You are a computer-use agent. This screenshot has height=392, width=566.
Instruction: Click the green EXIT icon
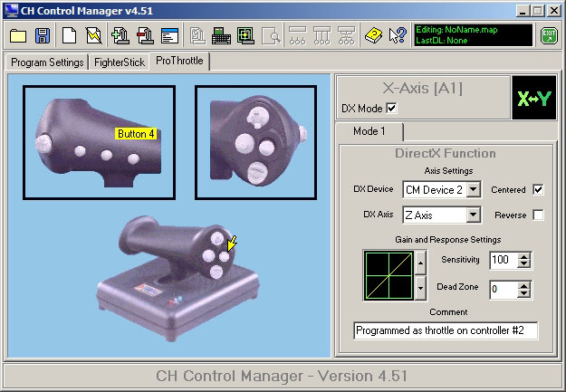coord(549,35)
